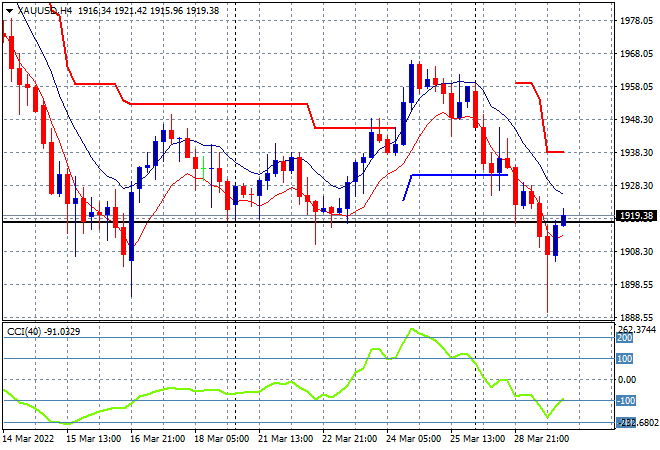The width and height of the screenshot is (660, 450).
Task: Click the CCI 100 level label
Action: point(625,359)
